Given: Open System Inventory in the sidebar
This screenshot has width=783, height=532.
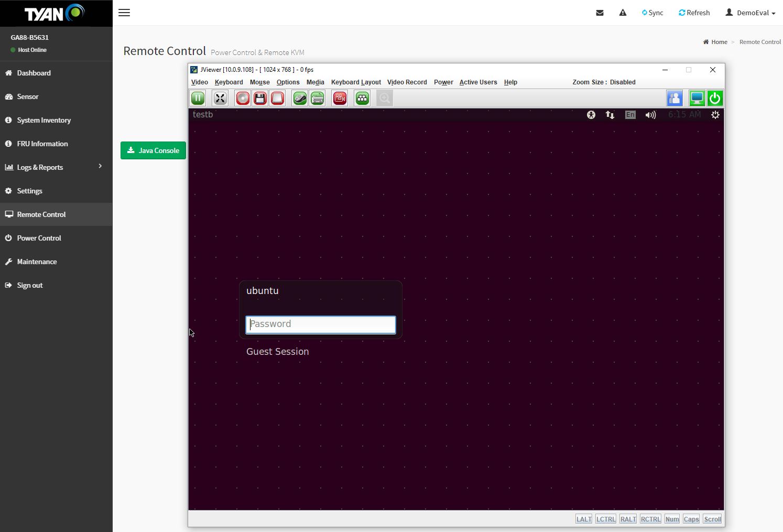Looking at the screenshot, I should [56, 120].
